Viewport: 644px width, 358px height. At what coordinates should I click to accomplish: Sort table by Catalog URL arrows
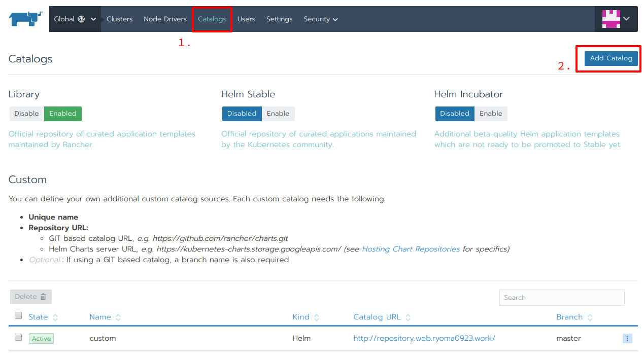coord(408,317)
